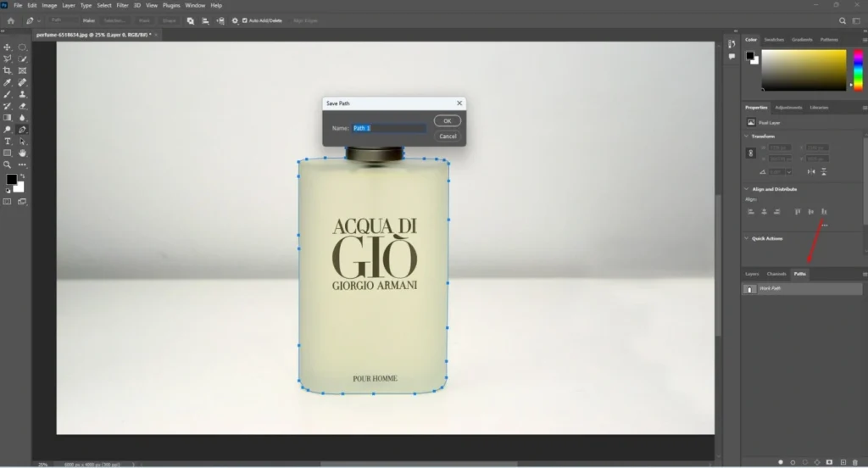Click the Make Selection button in options bar
Image resolution: width=868 pixels, height=468 pixels.
pos(114,20)
